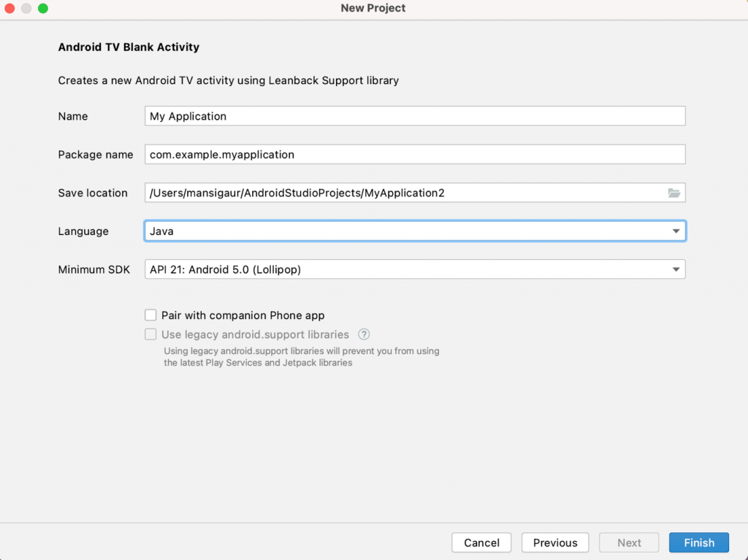Go back with the Previous button

(555, 542)
